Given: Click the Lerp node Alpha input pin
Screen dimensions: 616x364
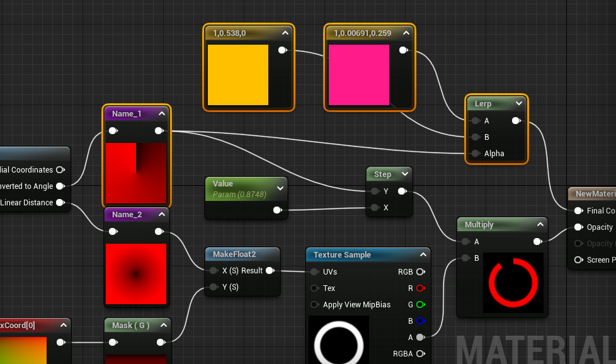Looking at the screenshot, I should pyautogui.click(x=476, y=154).
